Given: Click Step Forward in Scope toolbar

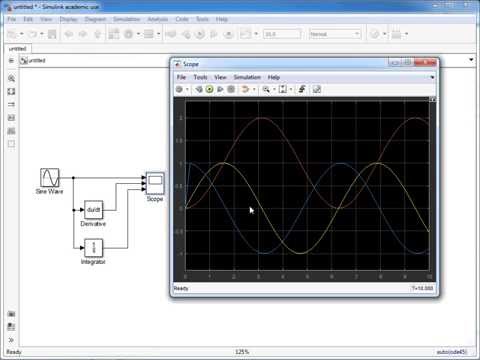Looking at the screenshot, I should [x=220, y=89].
